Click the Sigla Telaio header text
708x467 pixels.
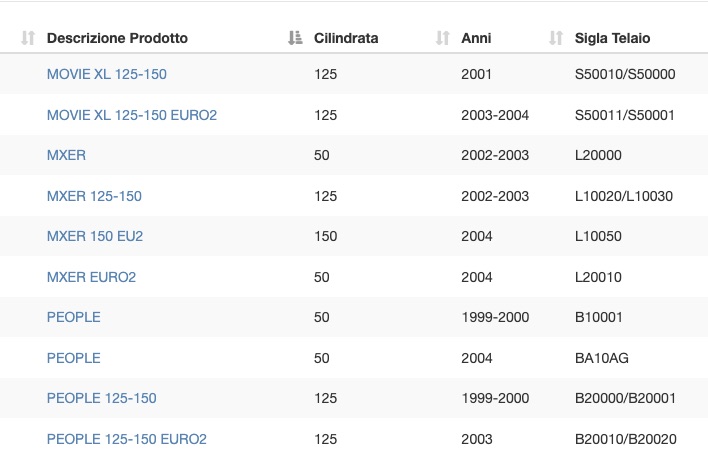click(612, 38)
